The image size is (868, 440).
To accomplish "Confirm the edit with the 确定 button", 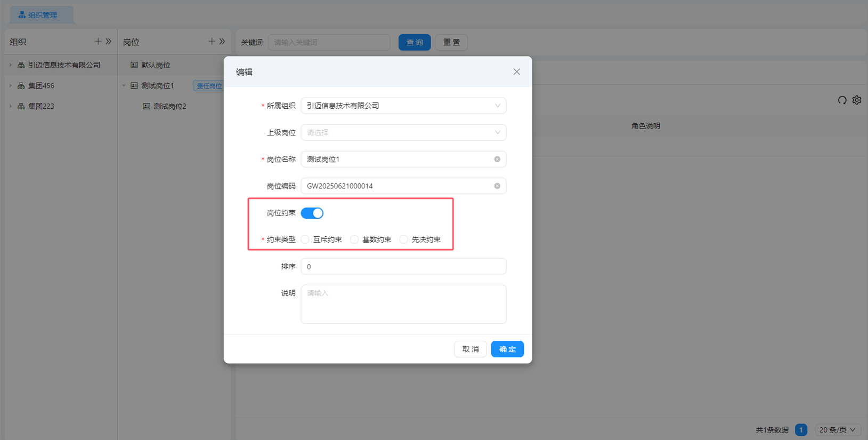I will click(x=507, y=349).
